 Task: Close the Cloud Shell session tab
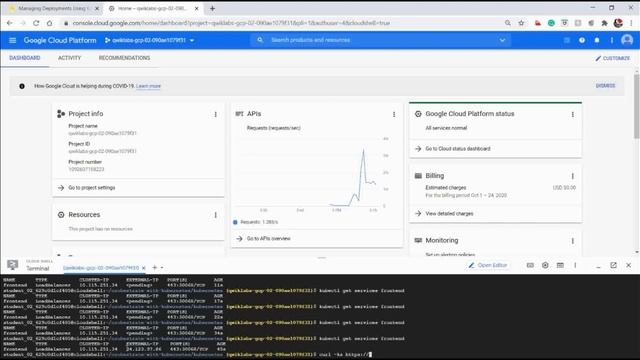click(144, 268)
